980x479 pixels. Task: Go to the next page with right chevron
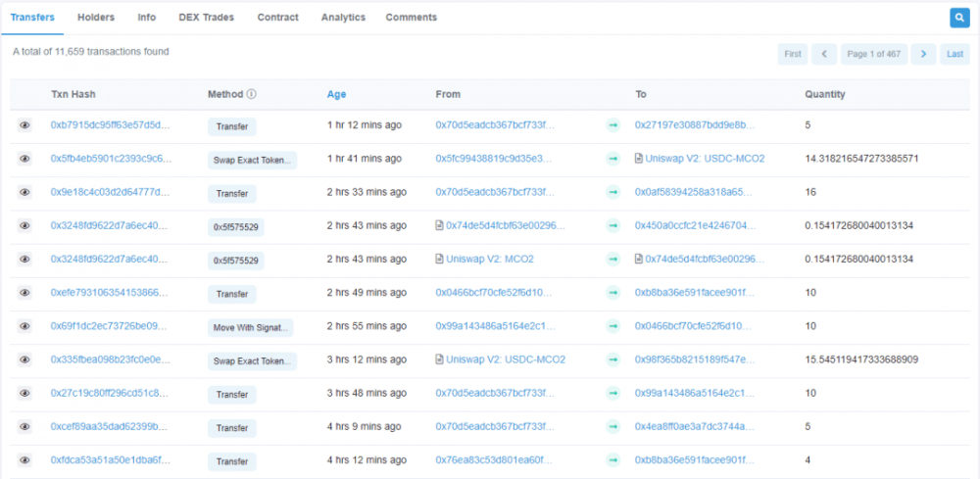point(922,55)
